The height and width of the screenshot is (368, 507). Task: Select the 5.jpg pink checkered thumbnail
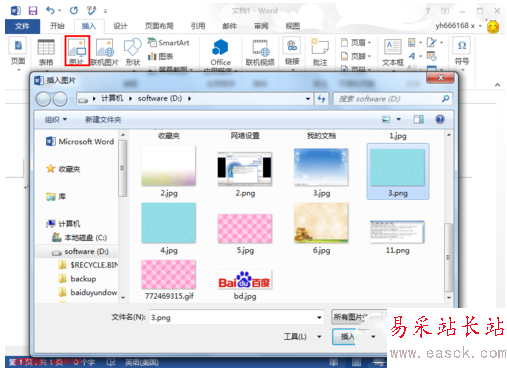[245, 234]
